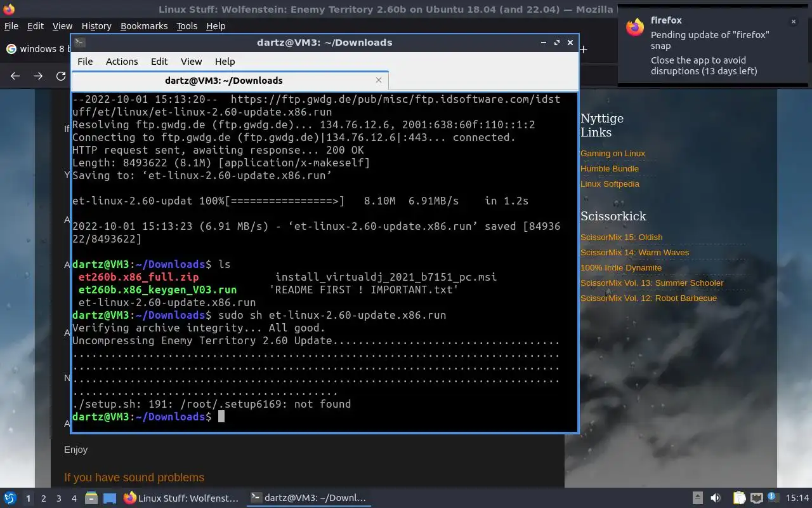Image resolution: width=812 pixels, height=508 pixels.
Task: Select the dartz@VM3: ~/Downloads terminal tab
Action: point(230,80)
